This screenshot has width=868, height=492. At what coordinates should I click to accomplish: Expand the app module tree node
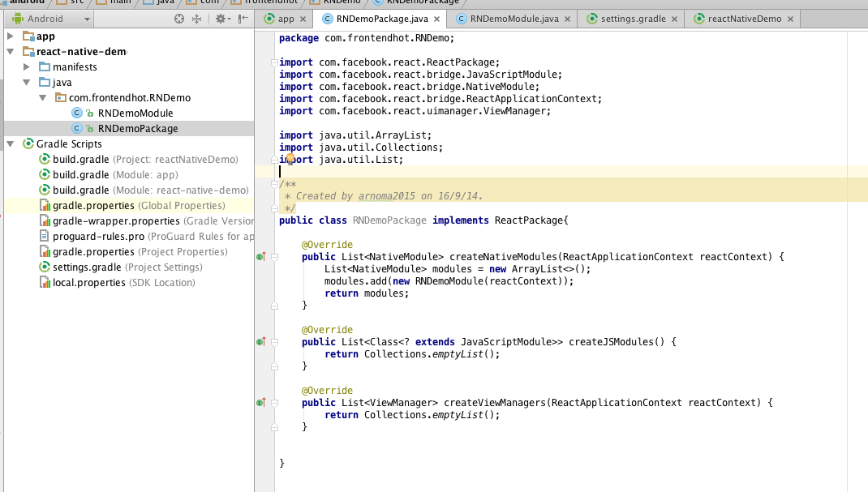click(x=11, y=36)
